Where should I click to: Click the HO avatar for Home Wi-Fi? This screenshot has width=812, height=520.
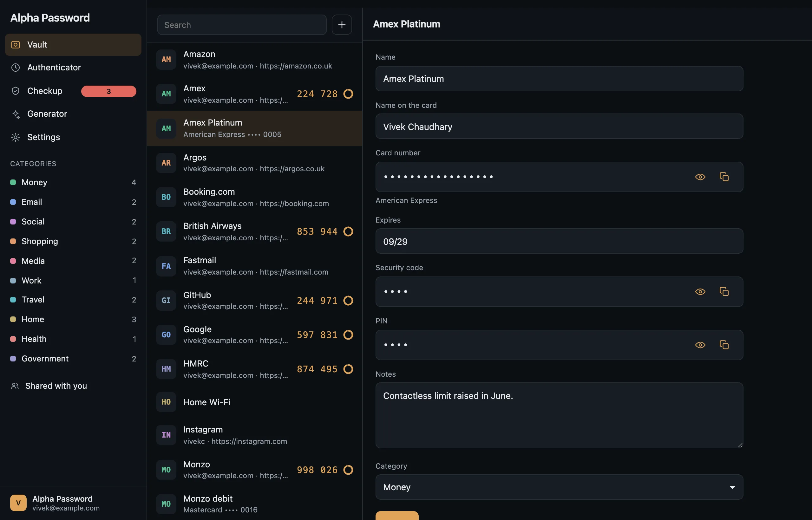(166, 402)
